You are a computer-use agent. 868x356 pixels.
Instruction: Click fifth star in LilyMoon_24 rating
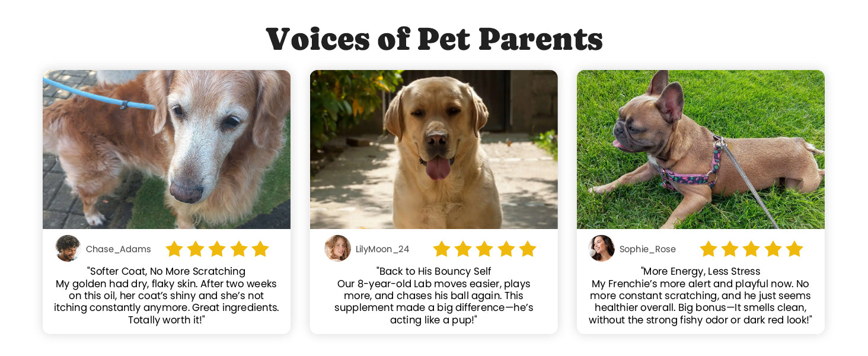coord(528,249)
